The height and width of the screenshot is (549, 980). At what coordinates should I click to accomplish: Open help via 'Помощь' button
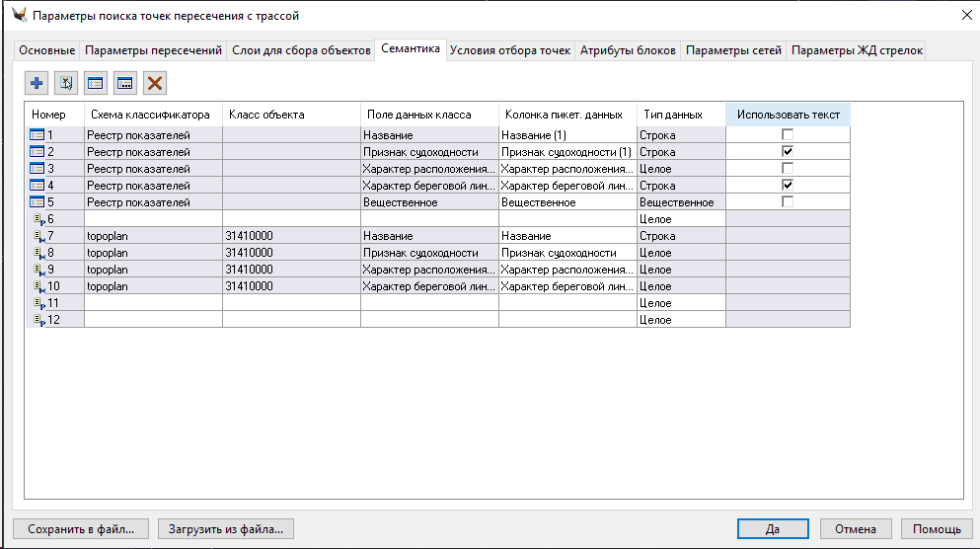pyautogui.click(x=937, y=529)
